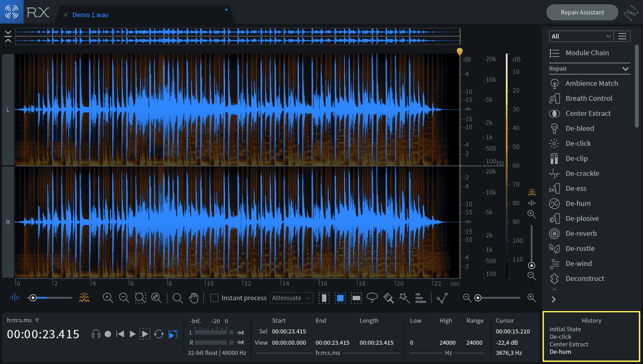
Task: Expand the module panel chevron arrow
Action: pos(554,299)
